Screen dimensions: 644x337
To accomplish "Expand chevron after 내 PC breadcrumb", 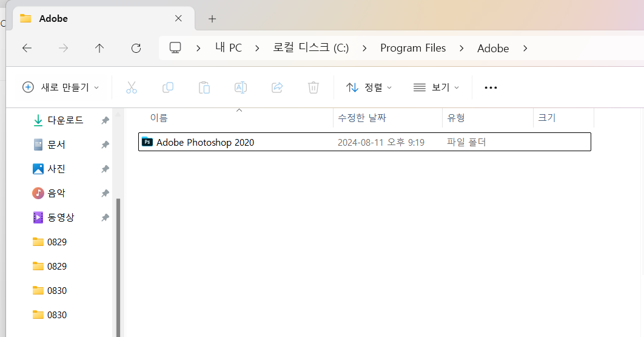I will pos(257,48).
